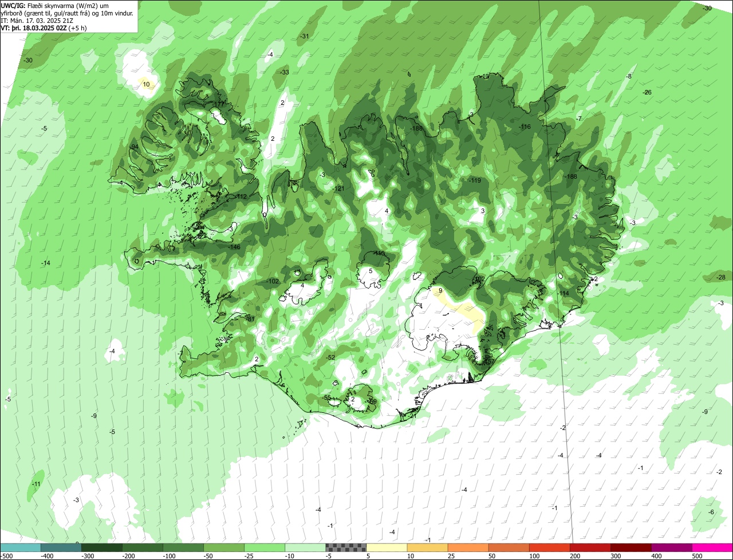Screen dimensions: 733x560
Task: Click the palest green swatch between -10 and -5
Action: coord(305,548)
